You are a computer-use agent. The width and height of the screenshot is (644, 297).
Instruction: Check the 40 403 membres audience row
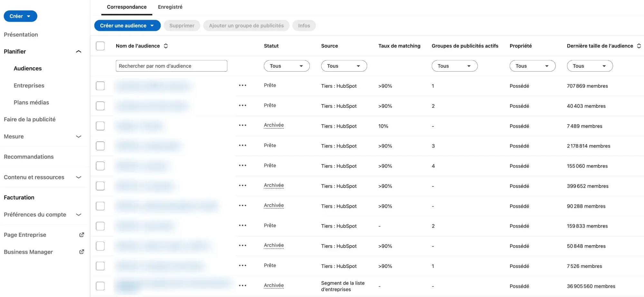point(100,106)
